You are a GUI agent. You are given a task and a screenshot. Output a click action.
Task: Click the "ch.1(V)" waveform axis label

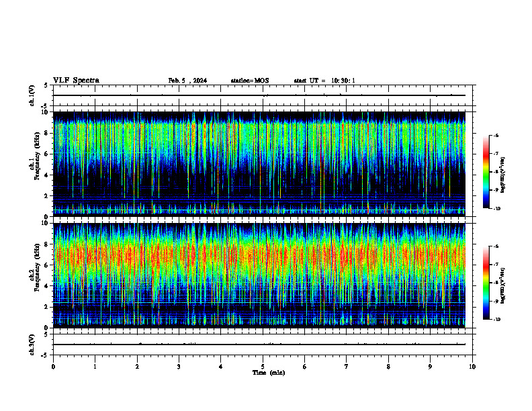(x=32, y=95)
